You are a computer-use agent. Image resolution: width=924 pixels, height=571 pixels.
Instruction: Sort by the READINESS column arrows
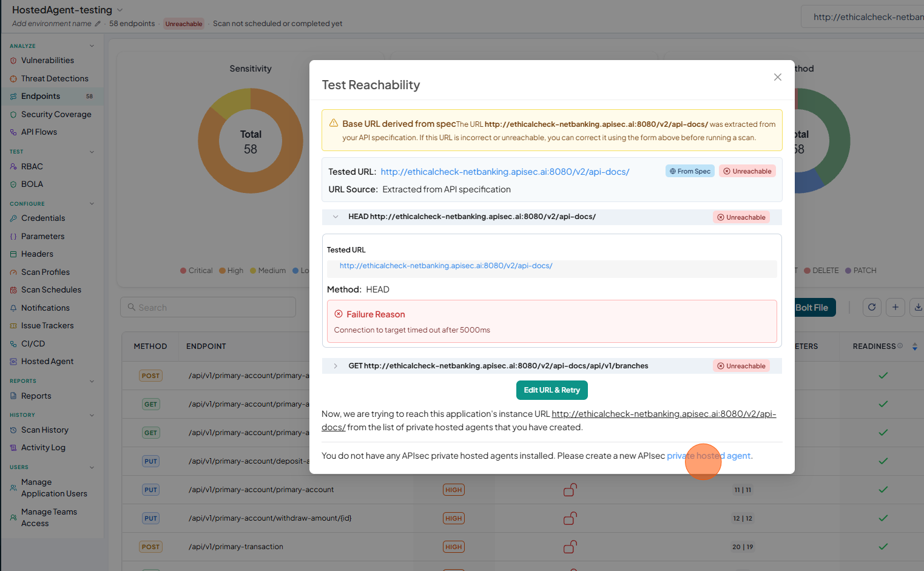(915, 346)
